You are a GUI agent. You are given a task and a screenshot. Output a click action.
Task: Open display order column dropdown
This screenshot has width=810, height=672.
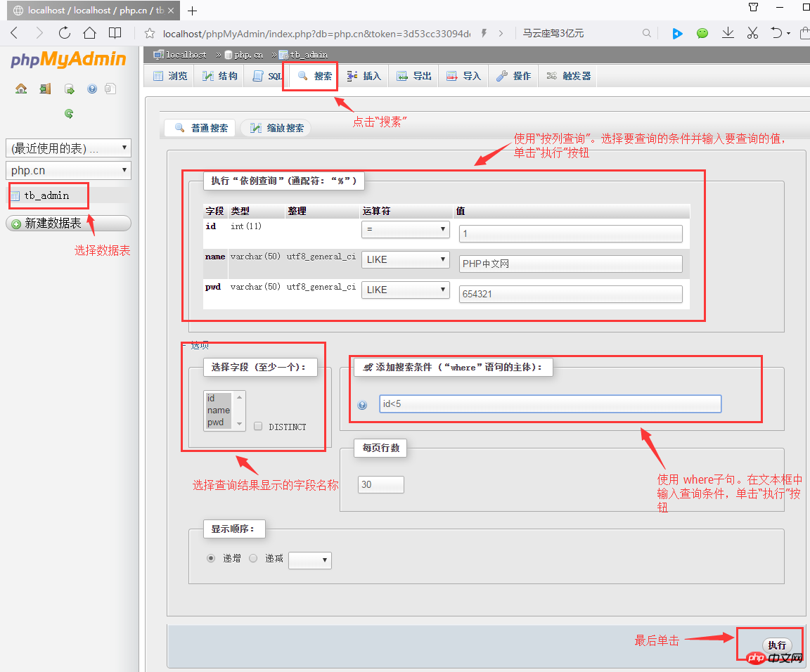pos(310,560)
